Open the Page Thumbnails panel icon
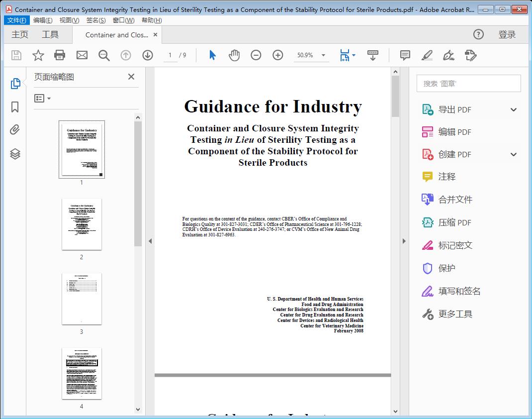The height and width of the screenshot is (419, 532). pos(15,84)
